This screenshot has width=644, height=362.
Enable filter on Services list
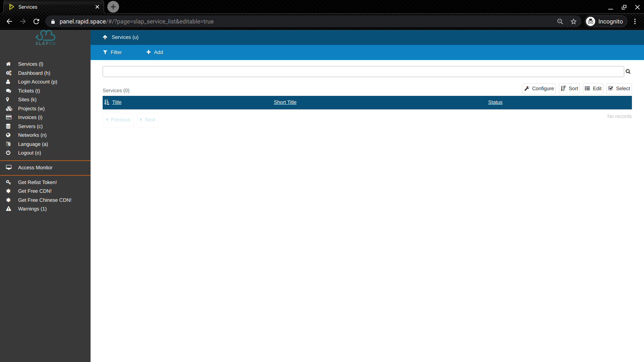coord(112,52)
